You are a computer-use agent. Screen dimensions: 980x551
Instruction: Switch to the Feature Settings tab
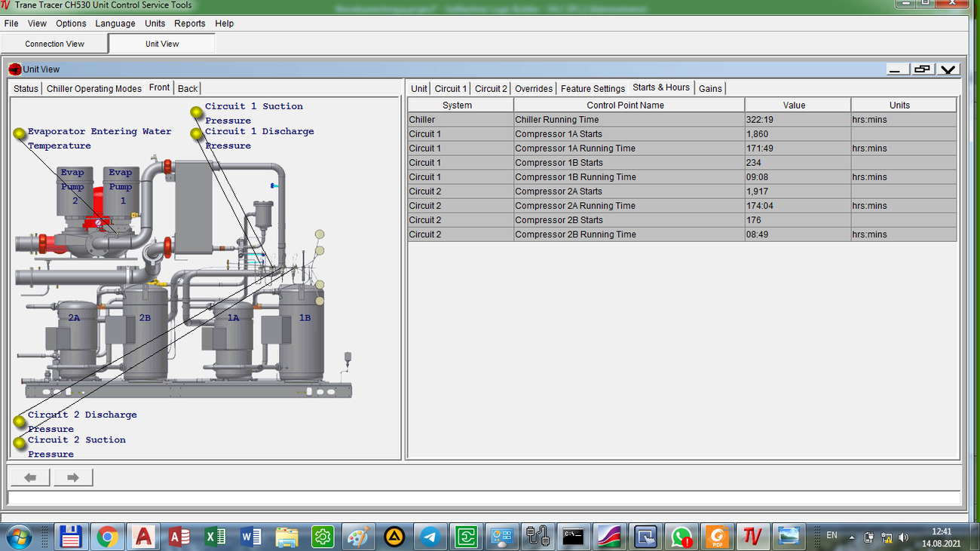(593, 89)
